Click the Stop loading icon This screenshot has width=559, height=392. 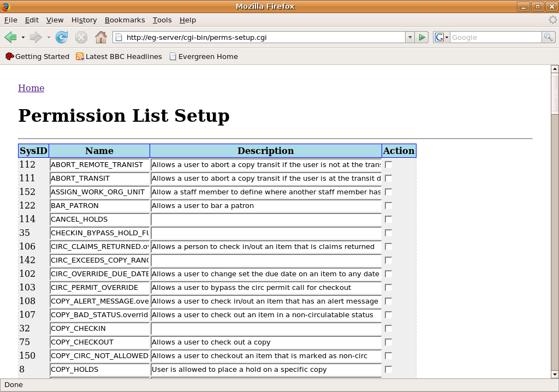click(81, 37)
